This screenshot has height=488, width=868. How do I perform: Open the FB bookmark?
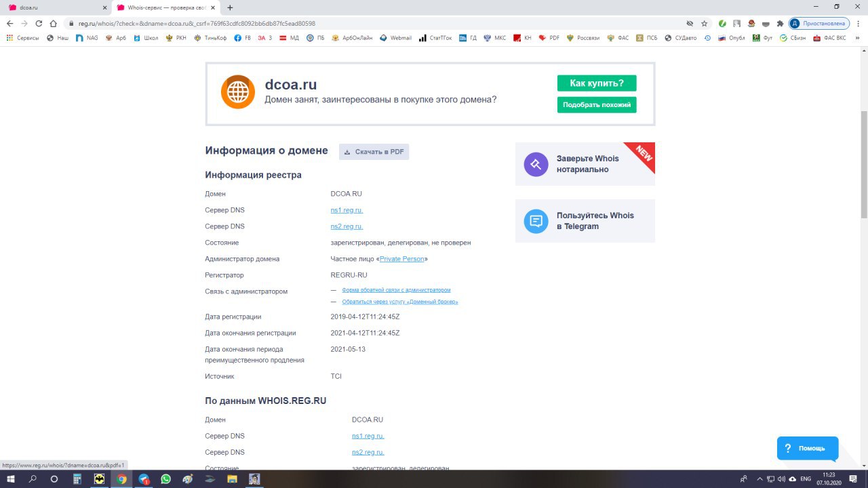(x=243, y=38)
